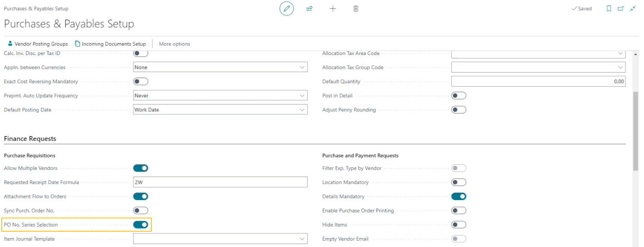
Task: Click the Purchases & Payables Setup breadcrumb
Action: coord(35,8)
